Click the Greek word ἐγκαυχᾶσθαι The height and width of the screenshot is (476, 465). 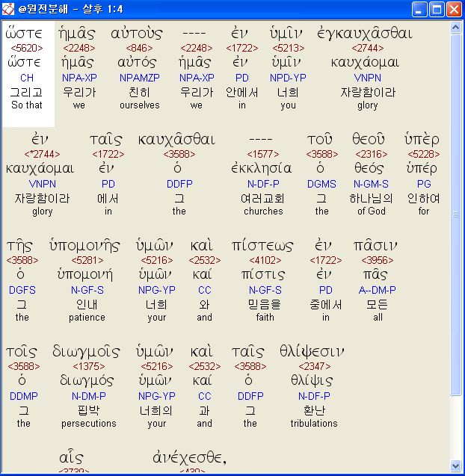[x=365, y=34]
